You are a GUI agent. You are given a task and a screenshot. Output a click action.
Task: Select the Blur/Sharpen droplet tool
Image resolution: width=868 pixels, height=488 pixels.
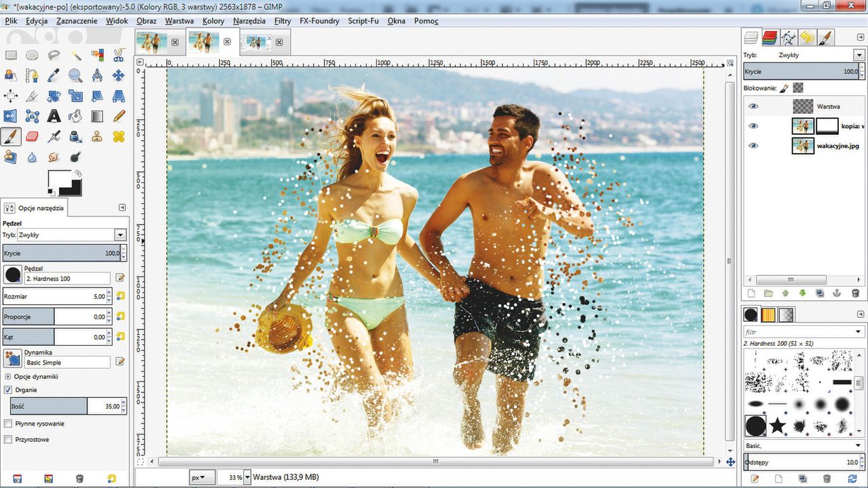click(x=33, y=157)
